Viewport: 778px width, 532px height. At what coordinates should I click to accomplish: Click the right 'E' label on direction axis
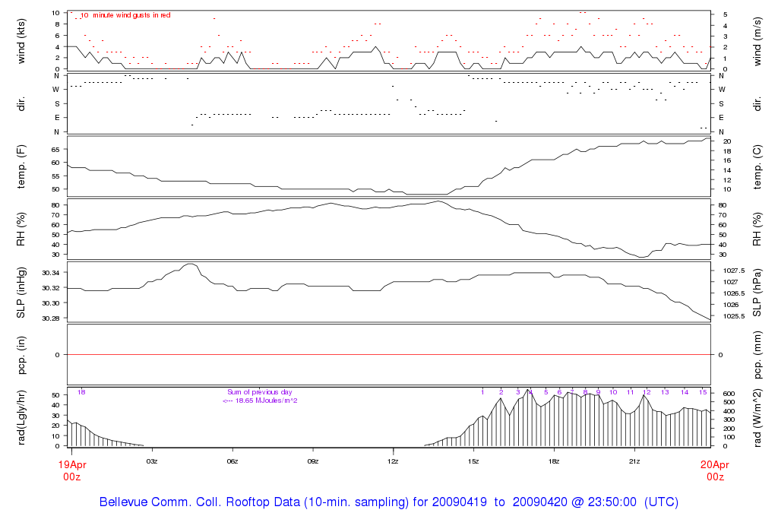pyautogui.click(x=722, y=118)
